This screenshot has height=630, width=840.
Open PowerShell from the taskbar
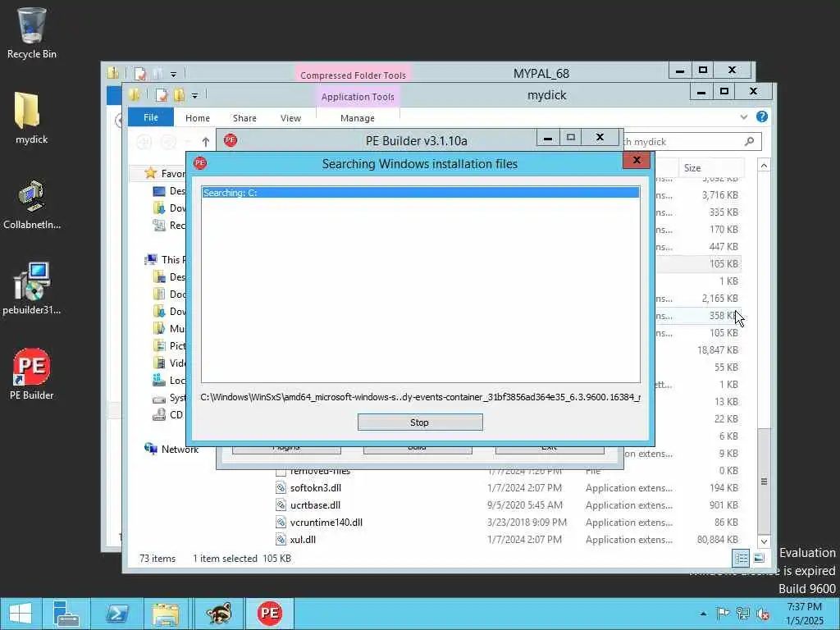[116, 614]
